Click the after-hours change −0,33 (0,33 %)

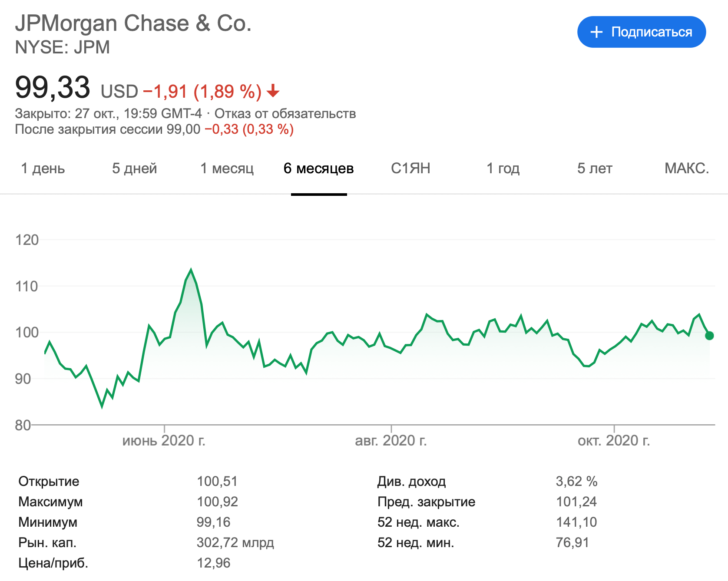tap(249, 129)
